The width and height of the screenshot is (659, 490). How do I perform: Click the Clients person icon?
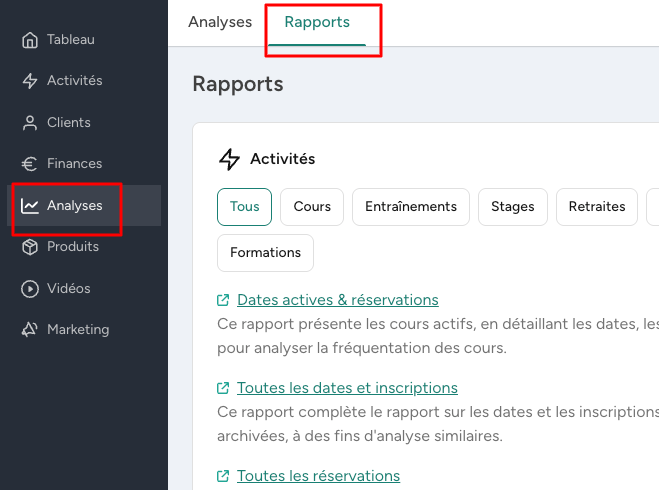(30, 123)
